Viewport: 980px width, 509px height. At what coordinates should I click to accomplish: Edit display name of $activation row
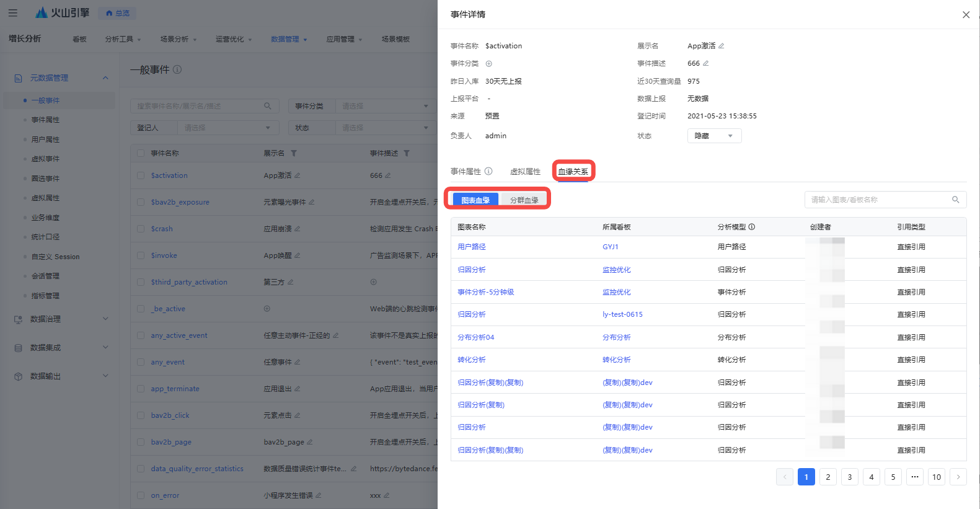298,175
